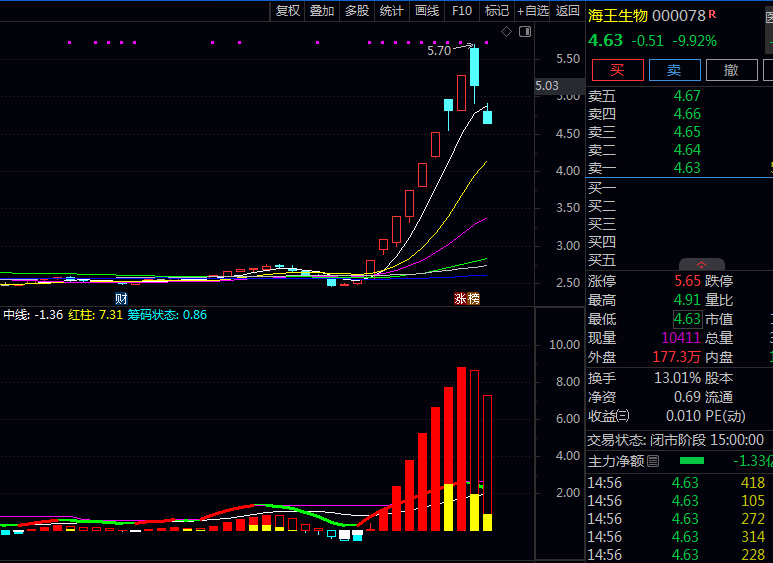Click the 换手 value 13.01%
Screen dimensions: 773x563
pos(677,378)
